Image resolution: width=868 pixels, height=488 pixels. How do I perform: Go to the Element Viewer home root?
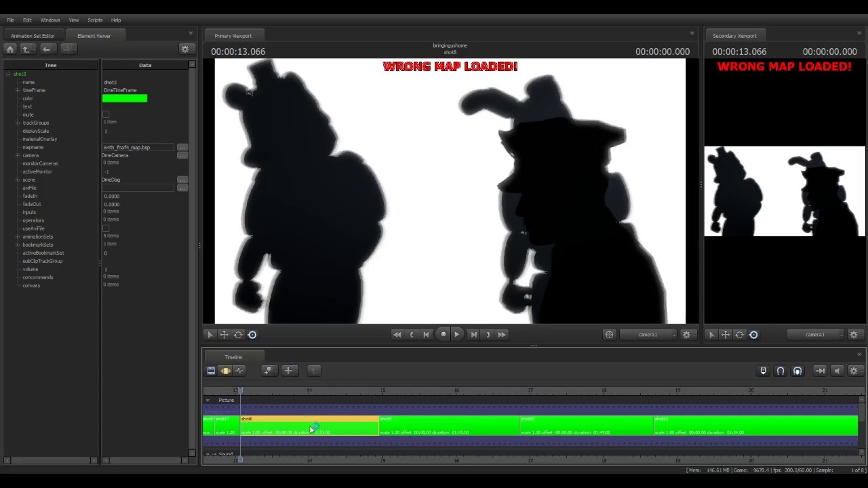[x=10, y=49]
